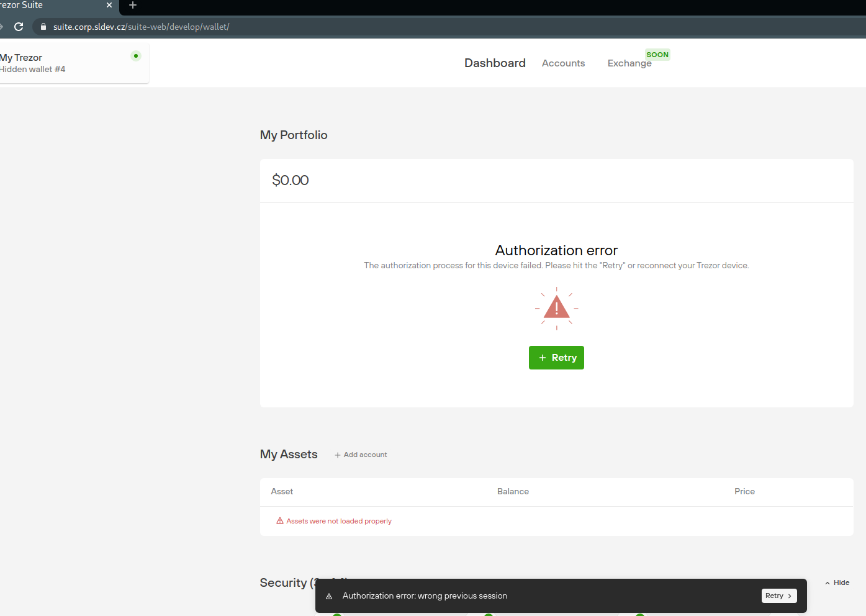Open the My Trezor wallet selector
Screen dimensions: 866x616
tap(62, 63)
